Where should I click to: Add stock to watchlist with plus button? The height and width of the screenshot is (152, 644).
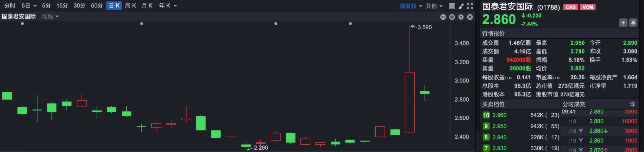coord(623,23)
